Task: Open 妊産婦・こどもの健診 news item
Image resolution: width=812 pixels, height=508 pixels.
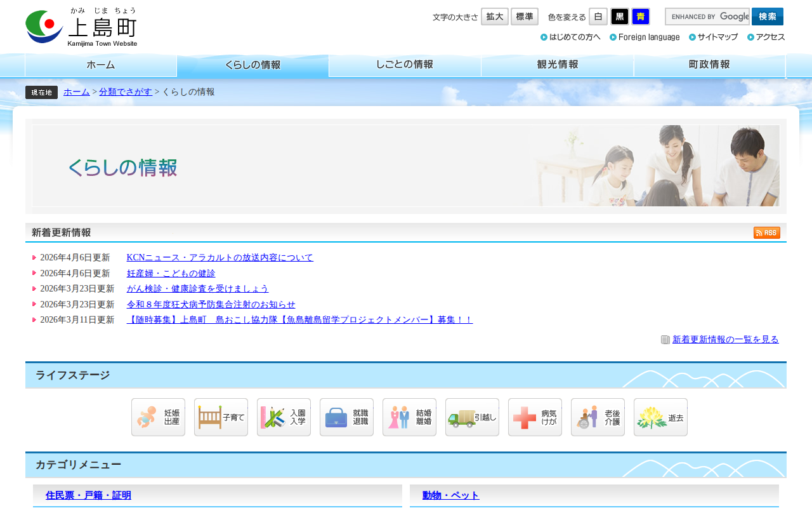Action: coord(171,274)
